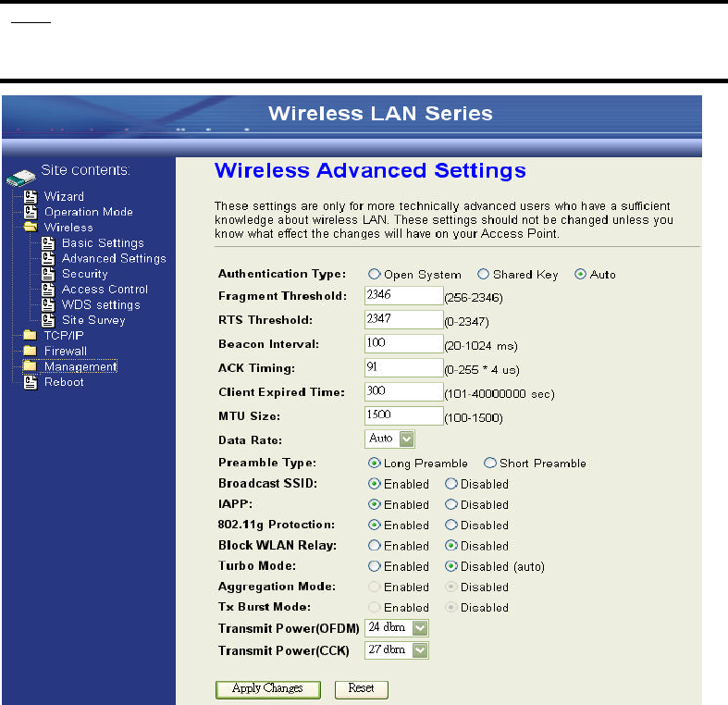Click the open Wireless folder icon
The height and width of the screenshot is (705, 728).
point(31,227)
